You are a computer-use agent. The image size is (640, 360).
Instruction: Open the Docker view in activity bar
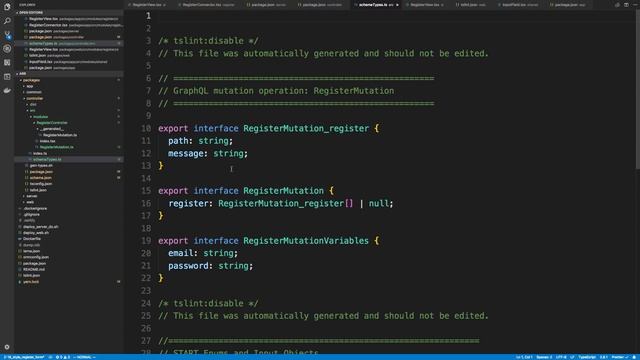coord(7,90)
